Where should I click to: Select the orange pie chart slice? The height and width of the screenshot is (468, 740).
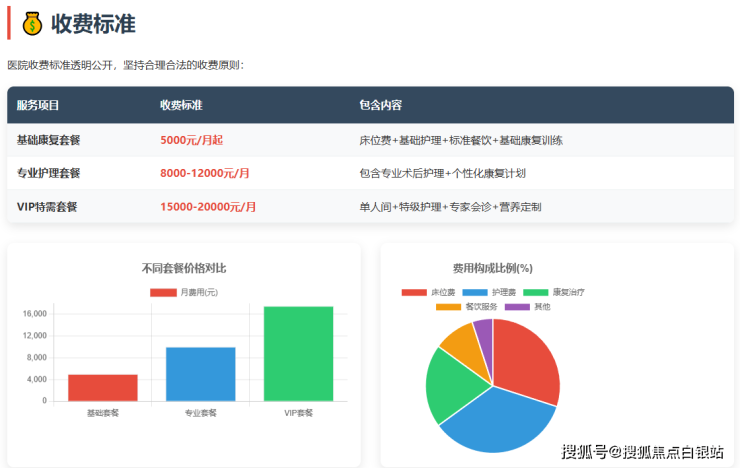(460, 340)
